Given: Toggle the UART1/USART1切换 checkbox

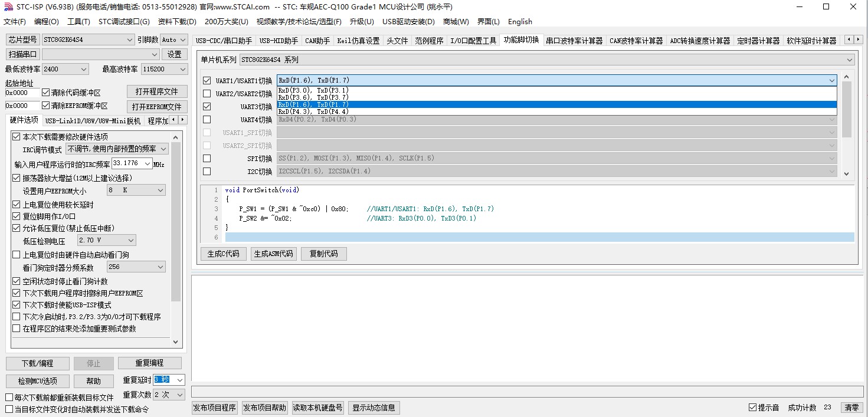Looking at the screenshot, I should 207,81.
